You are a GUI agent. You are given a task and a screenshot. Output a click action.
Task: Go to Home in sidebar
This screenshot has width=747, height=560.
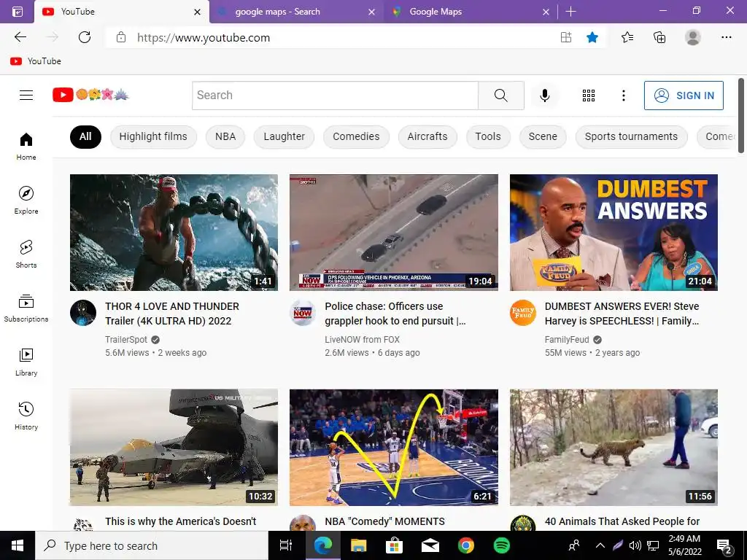click(26, 146)
